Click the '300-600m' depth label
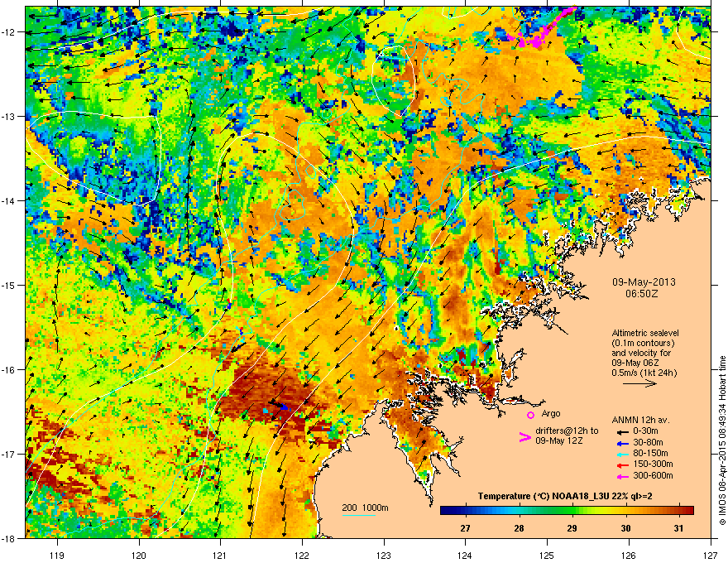 653,475
